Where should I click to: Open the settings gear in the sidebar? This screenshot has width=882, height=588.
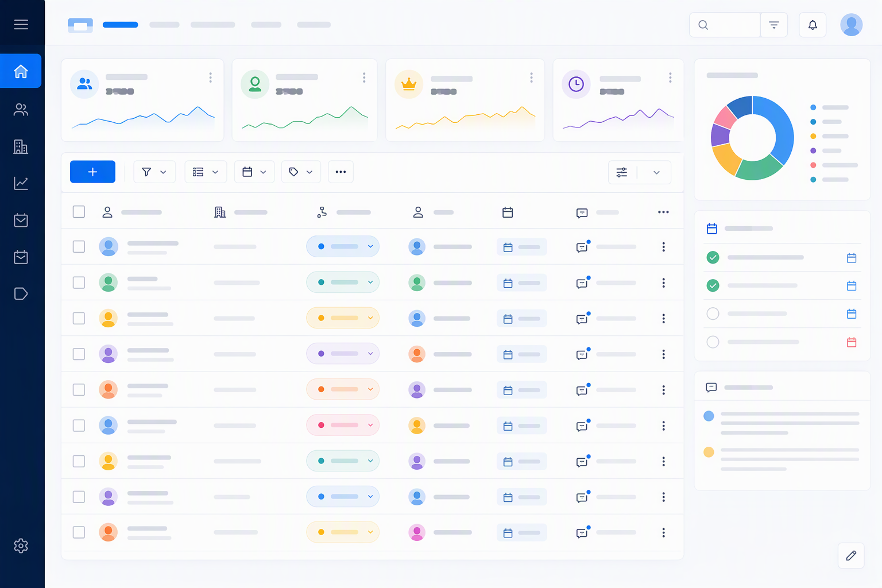coord(21,546)
